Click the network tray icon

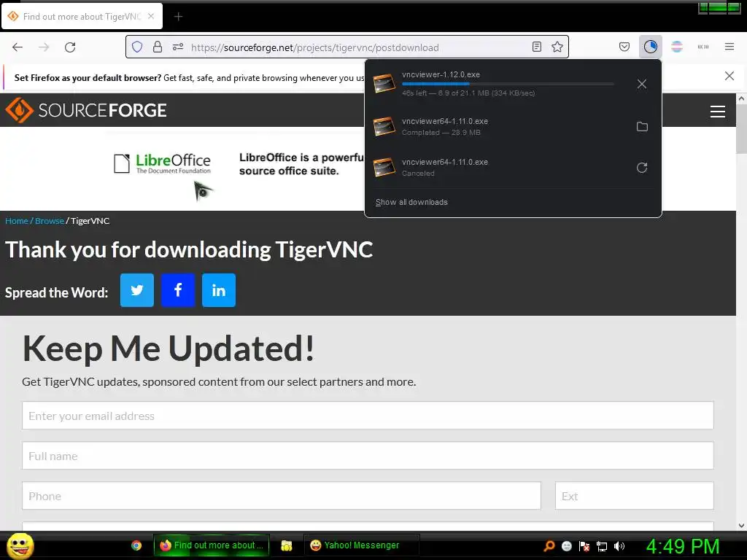(x=602, y=546)
